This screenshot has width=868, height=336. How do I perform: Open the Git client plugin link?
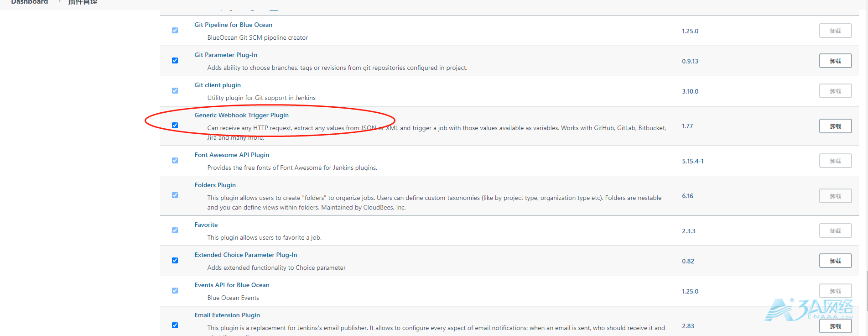tap(218, 85)
